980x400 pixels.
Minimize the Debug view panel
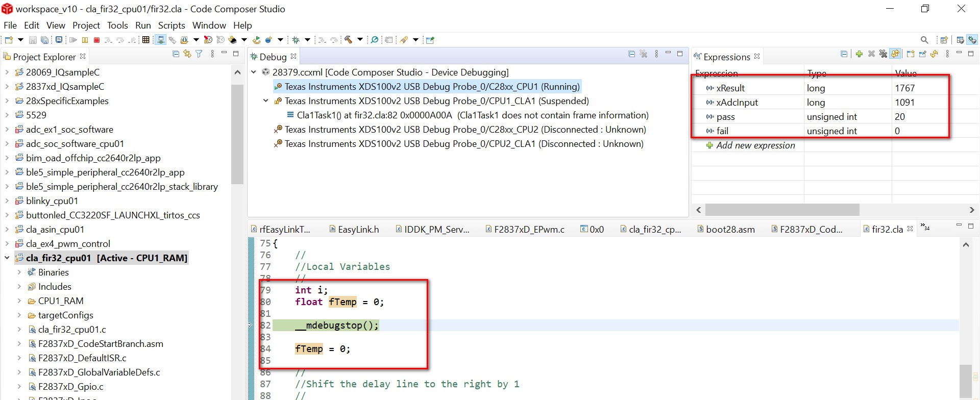tap(668, 53)
